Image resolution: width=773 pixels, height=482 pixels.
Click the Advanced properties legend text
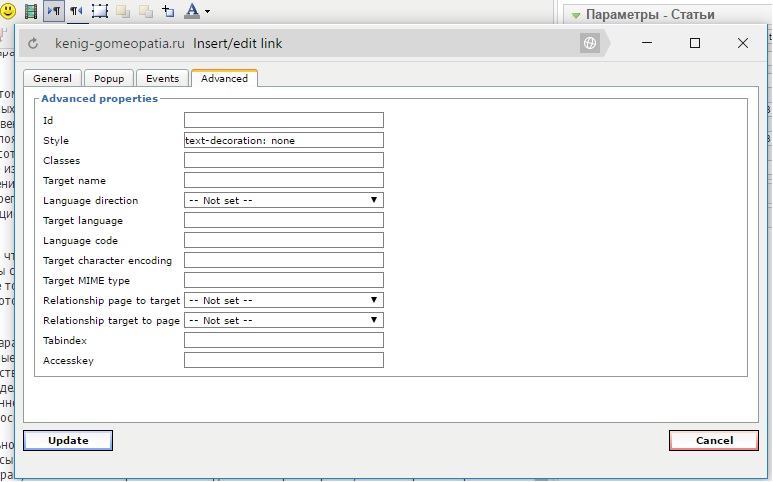100,99
